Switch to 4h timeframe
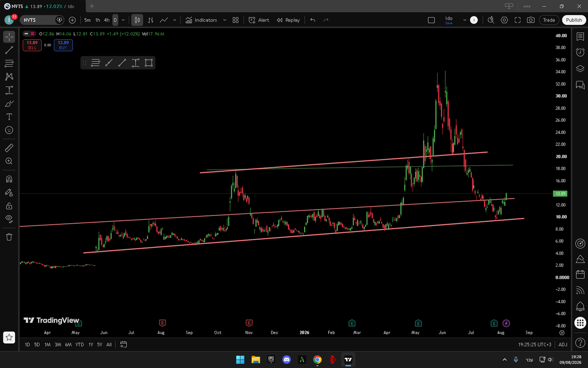 click(x=107, y=20)
